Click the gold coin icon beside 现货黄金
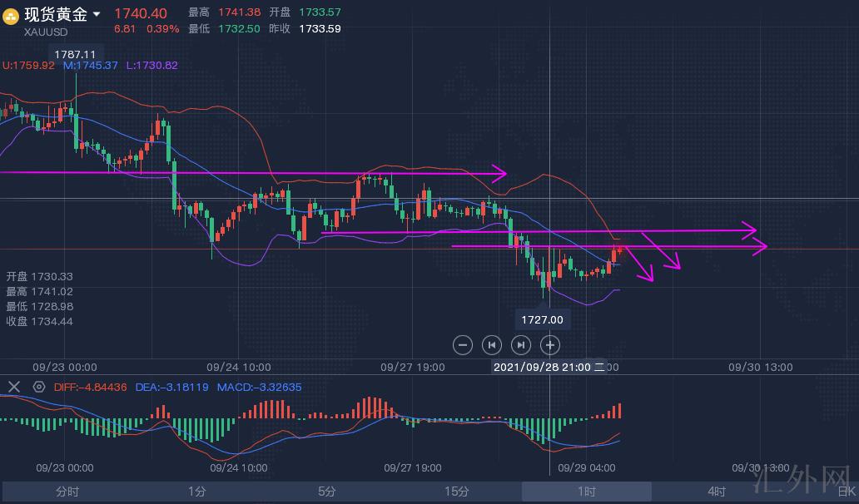 click(x=11, y=16)
